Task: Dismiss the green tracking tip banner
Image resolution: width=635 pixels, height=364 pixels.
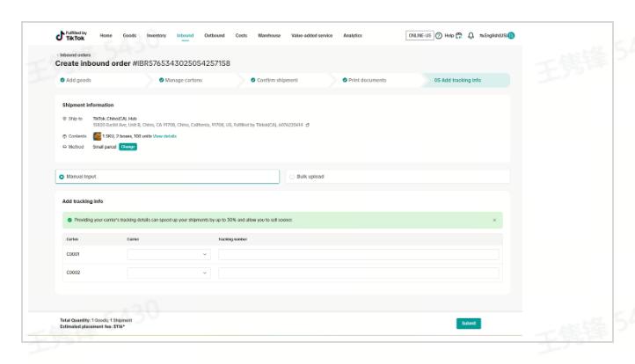Action: 494,221
